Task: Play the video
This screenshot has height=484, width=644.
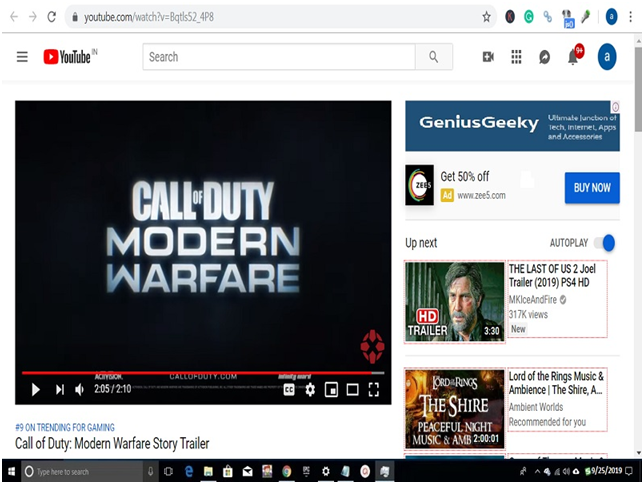Action: (x=36, y=389)
